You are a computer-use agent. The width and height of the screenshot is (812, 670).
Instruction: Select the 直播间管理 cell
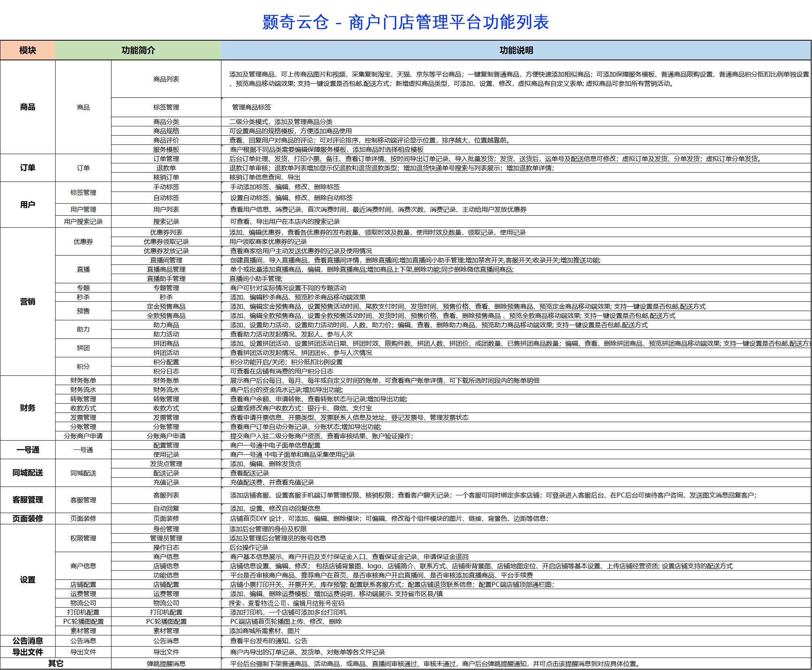[166, 260]
